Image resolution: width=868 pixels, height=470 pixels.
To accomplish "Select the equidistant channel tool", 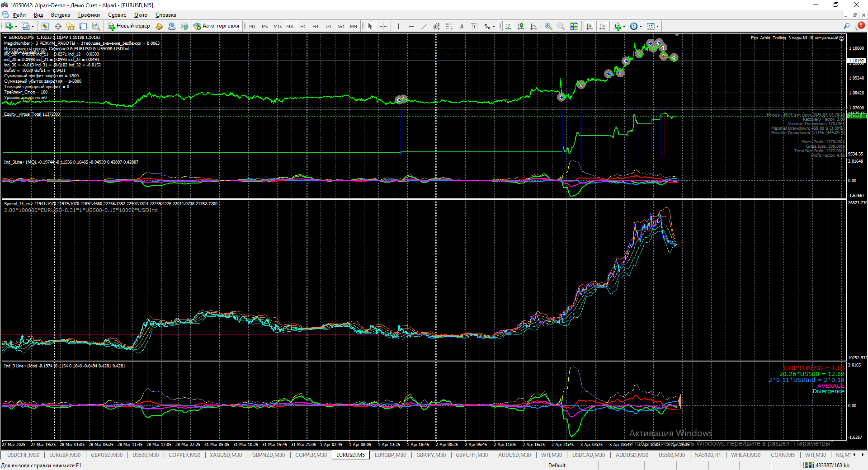I will 436,26.
